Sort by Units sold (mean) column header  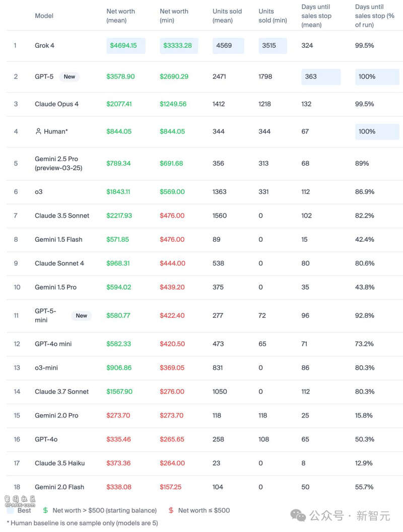point(227,16)
